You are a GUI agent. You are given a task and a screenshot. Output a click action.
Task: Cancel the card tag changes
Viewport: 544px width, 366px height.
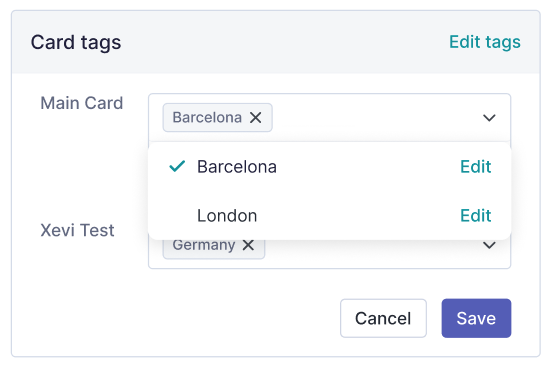[383, 318]
